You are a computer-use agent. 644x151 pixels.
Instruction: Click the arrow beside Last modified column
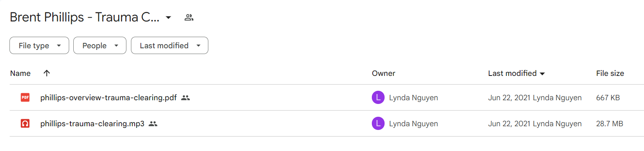point(542,74)
